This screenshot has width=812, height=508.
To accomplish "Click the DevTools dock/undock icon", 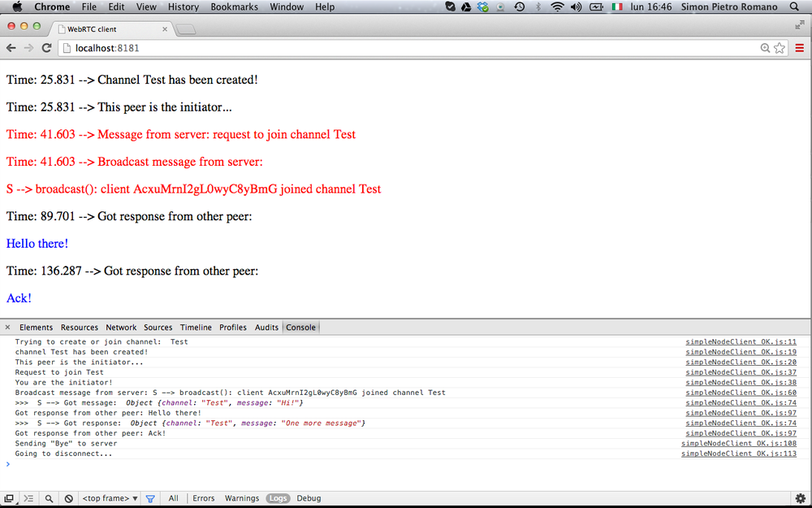I will pos(9,498).
